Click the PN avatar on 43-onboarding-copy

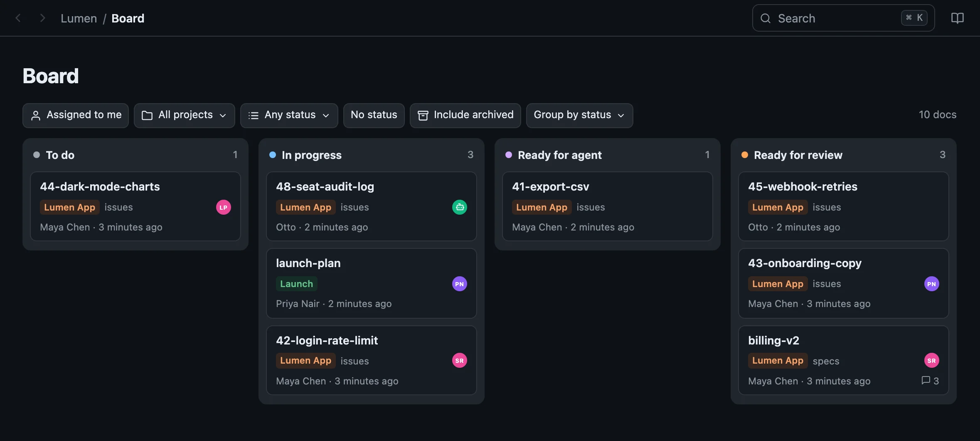click(x=932, y=284)
